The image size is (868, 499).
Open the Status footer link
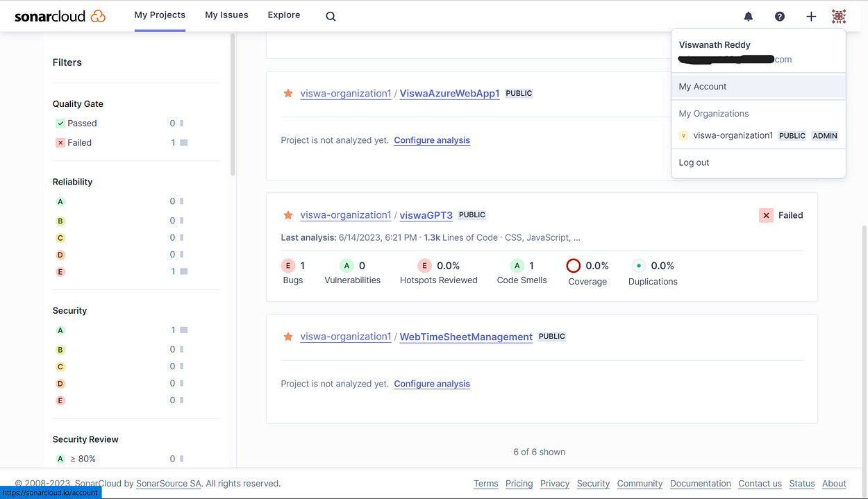point(802,484)
